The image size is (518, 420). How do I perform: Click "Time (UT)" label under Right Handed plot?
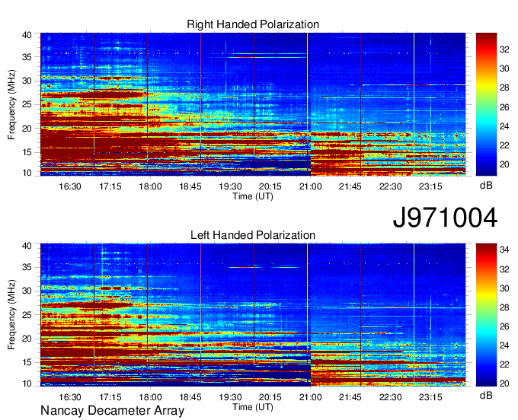pyautogui.click(x=253, y=196)
